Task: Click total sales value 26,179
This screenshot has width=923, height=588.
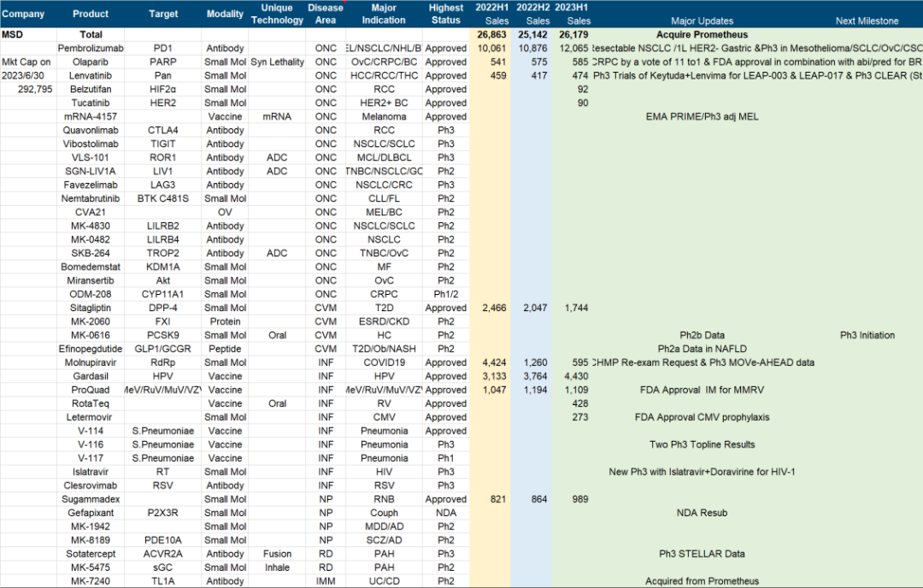Action: click(x=573, y=34)
